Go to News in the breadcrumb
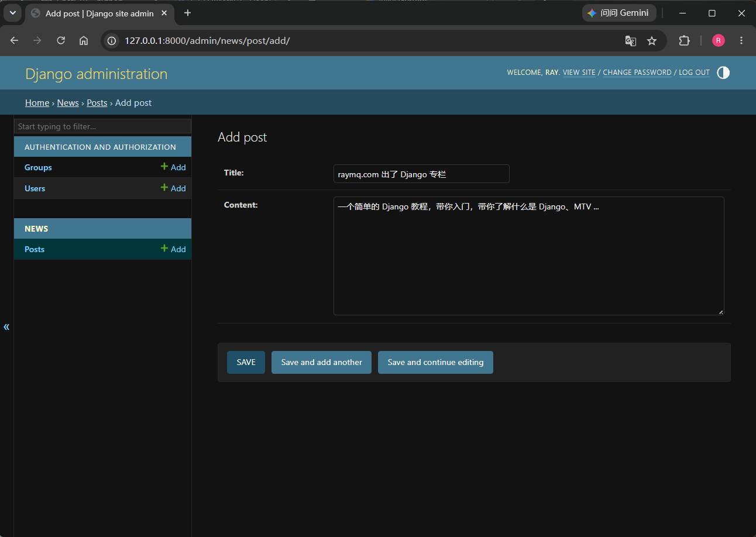The image size is (756, 537). point(68,103)
